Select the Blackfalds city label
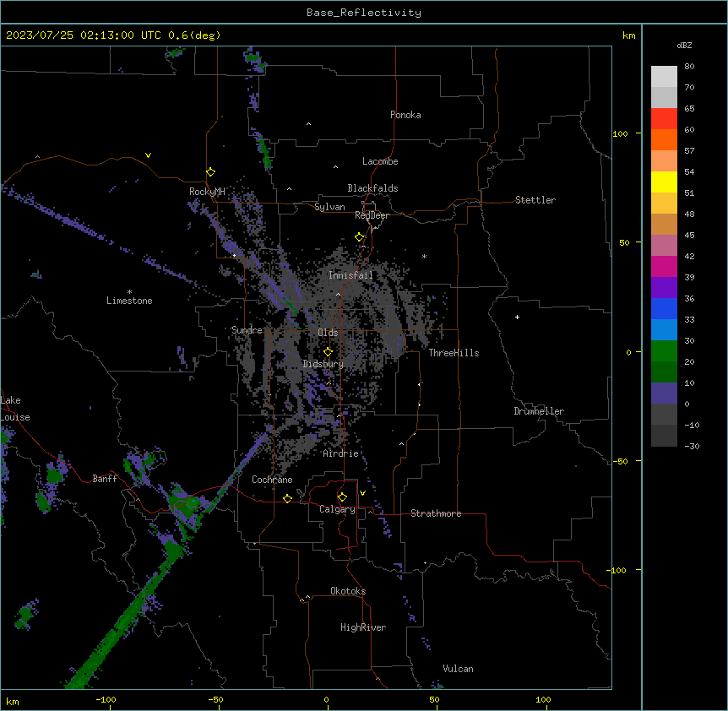Image resolution: width=728 pixels, height=711 pixels. (372, 188)
